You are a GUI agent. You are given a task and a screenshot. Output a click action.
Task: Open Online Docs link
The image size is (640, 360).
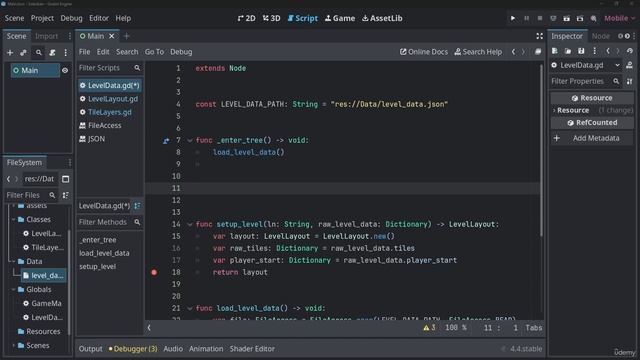424,52
